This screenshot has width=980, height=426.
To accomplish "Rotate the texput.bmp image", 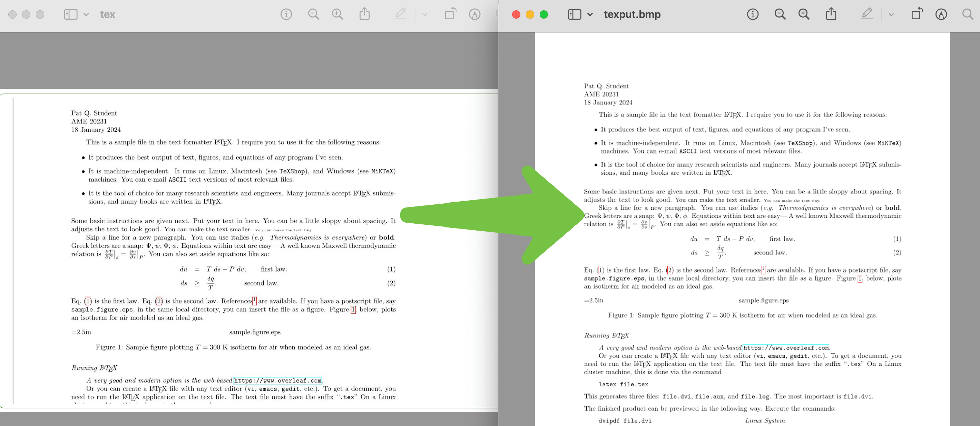I will click(x=917, y=14).
